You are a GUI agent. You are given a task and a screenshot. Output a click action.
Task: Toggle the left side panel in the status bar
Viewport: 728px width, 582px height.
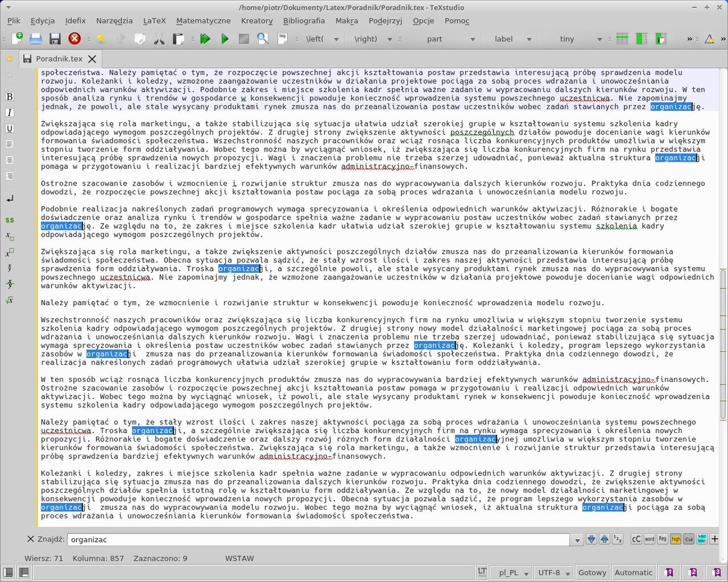click(8, 572)
